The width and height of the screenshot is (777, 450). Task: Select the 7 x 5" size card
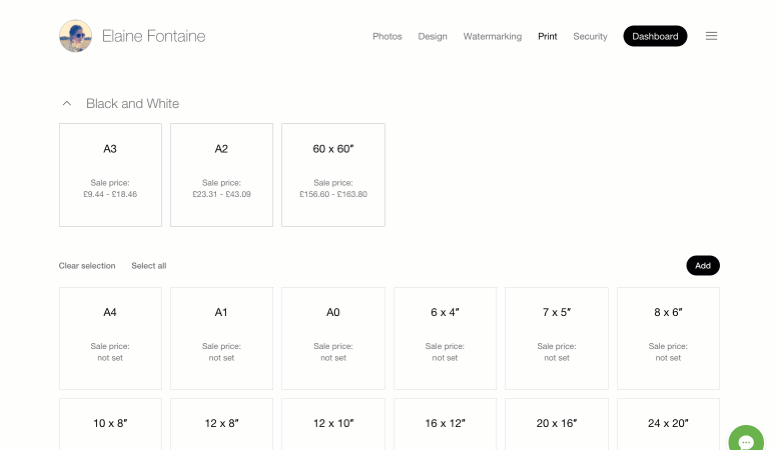click(x=556, y=338)
